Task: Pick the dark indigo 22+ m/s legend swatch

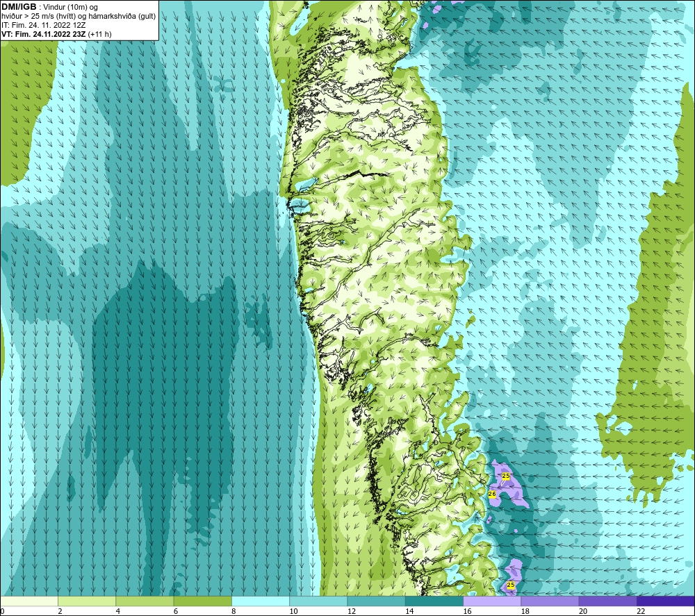Action: pyautogui.click(x=666, y=601)
